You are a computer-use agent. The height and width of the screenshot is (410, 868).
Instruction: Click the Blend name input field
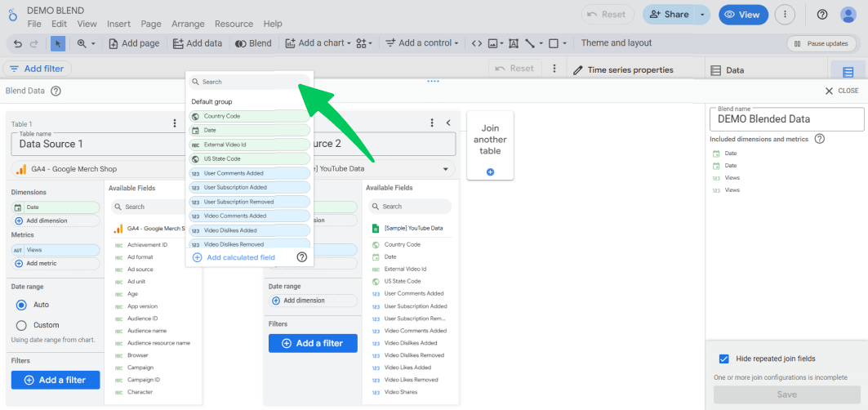point(786,119)
